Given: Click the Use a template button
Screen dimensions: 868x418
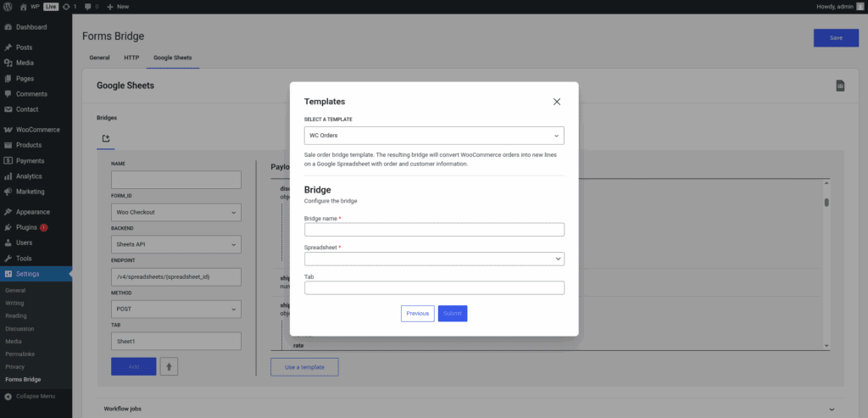Looking at the screenshot, I should click(x=304, y=367).
